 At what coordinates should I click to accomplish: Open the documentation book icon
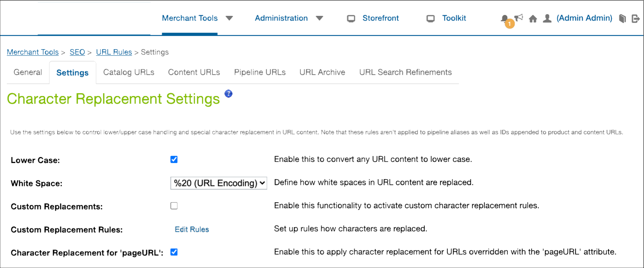pyautogui.click(x=622, y=19)
